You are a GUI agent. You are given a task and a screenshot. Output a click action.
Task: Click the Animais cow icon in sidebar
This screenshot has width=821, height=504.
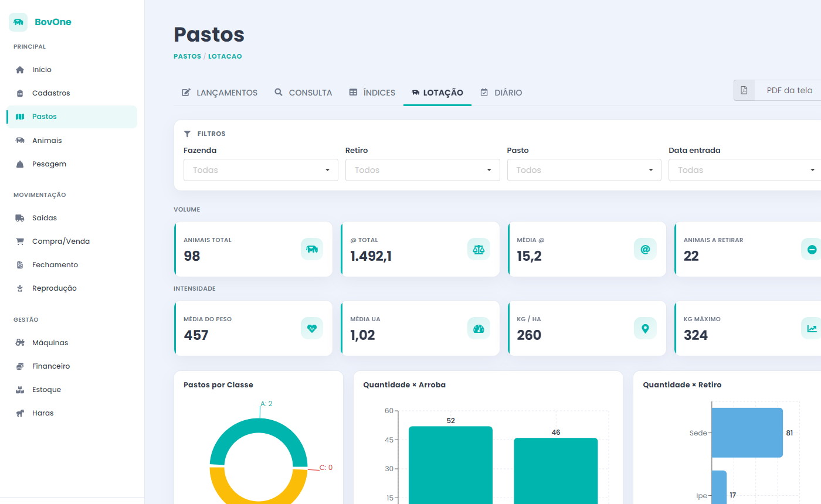click(20, 141)
